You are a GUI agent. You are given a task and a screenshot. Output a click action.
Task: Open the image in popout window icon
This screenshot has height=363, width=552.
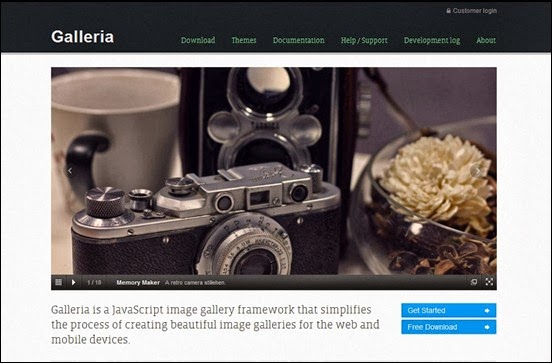click(474, 282)
